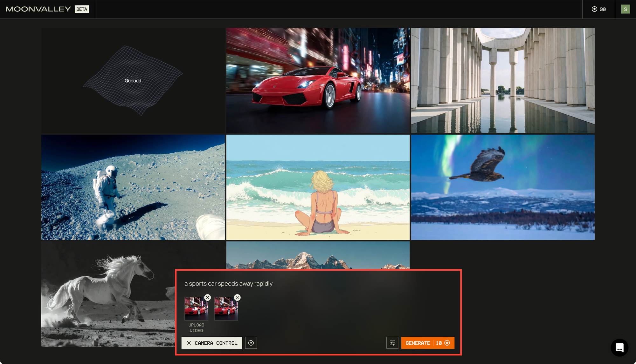636x364 pixels.
Task: Open the motion intensity gauge icon
Action: (251, 343)
